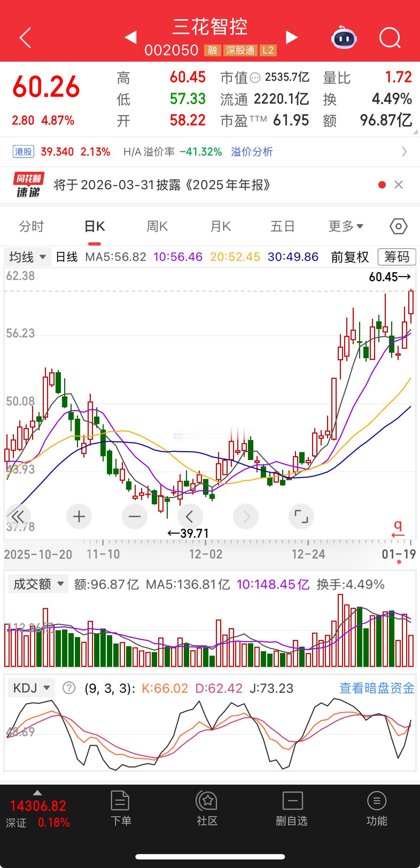The height and width of the screenshot is (868, 420).
Task: Tap the 20:52.45 MA20 label
Action: 235,257
